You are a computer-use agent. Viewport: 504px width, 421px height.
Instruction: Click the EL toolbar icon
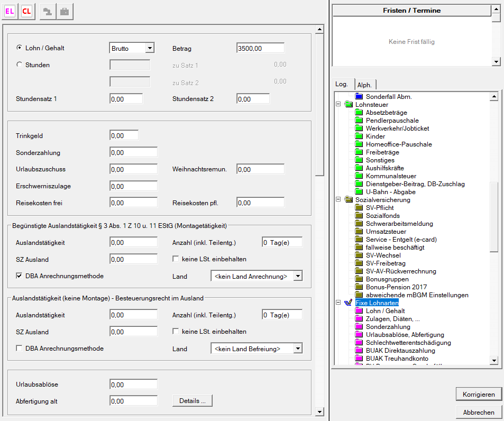point(10,12)
